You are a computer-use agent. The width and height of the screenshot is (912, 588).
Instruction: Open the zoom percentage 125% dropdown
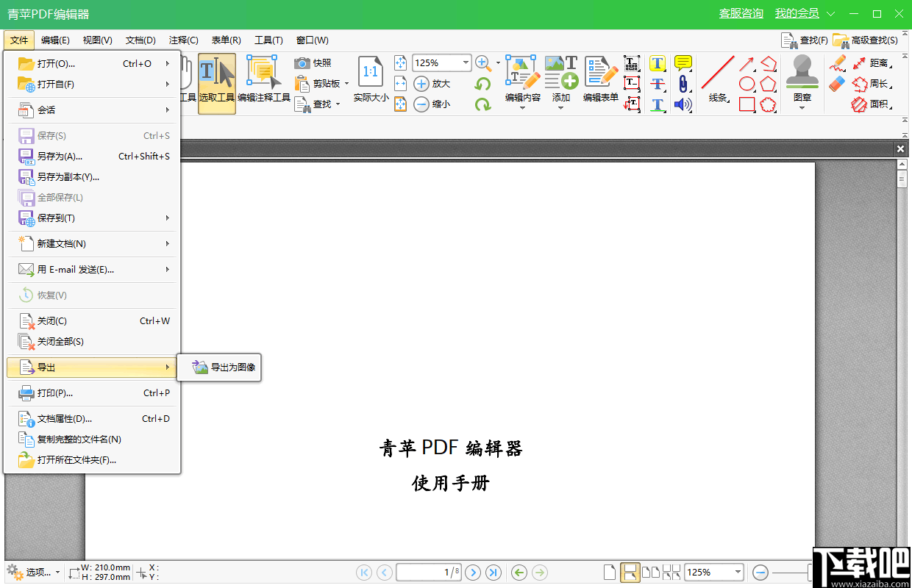click(464, 62)
